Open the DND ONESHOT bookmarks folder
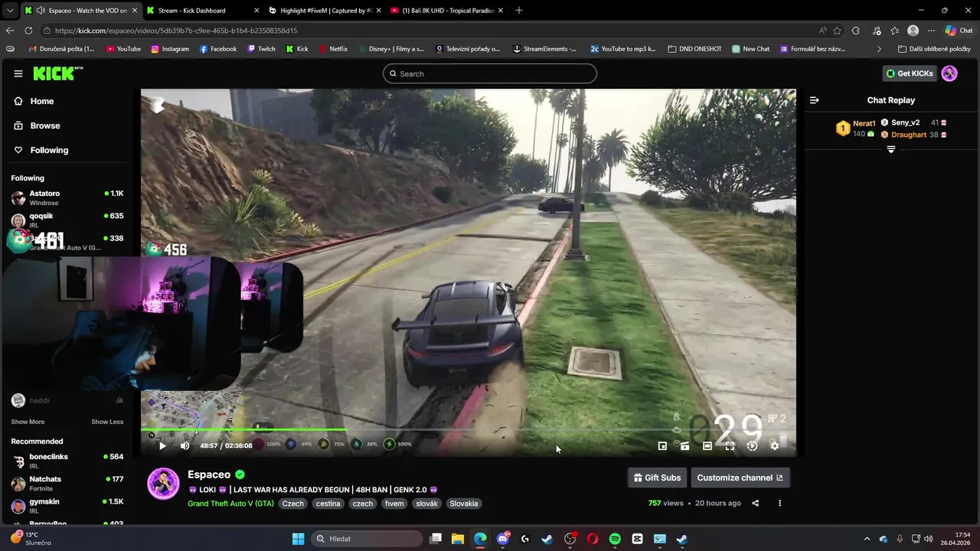 (x=695, y=49)
